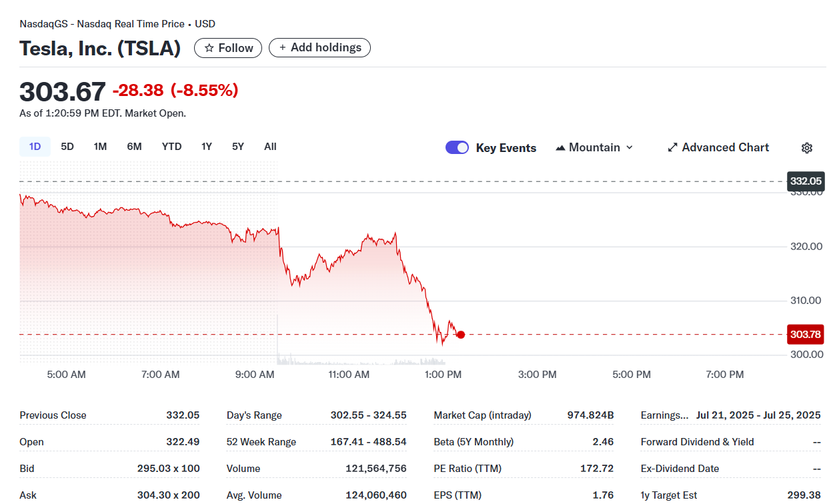Image resolution: width=833 pixels, height=504 pixels.
Task: Switch chart to 6M range
Action: point(134,147)
